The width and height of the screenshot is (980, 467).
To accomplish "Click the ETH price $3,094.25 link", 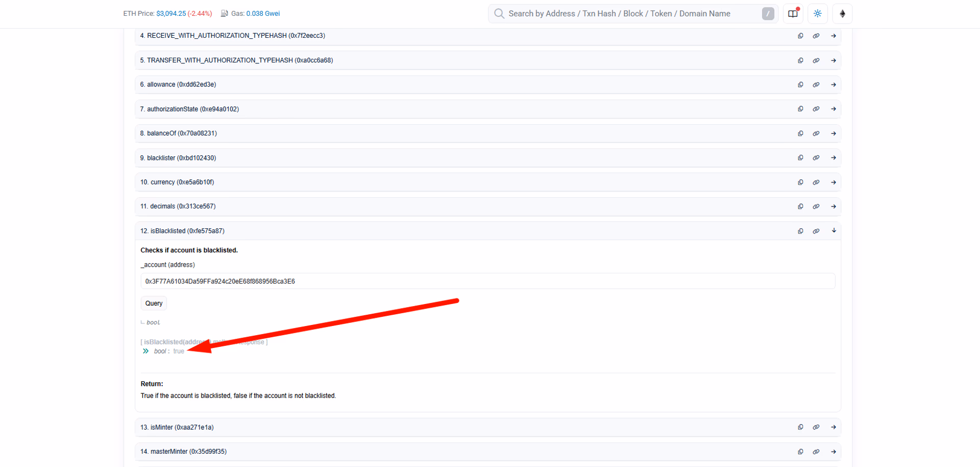I will (x=171, y=14).
